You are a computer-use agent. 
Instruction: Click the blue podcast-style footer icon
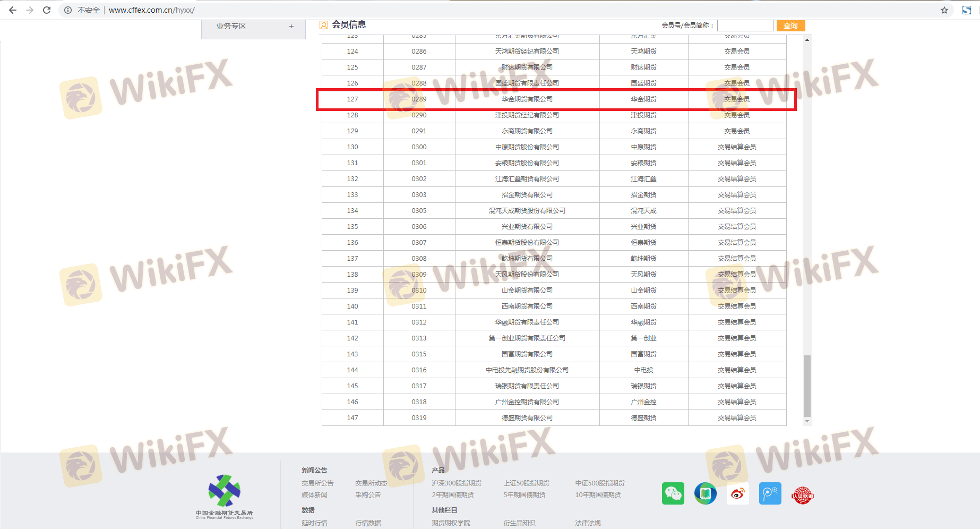(770, 493)
